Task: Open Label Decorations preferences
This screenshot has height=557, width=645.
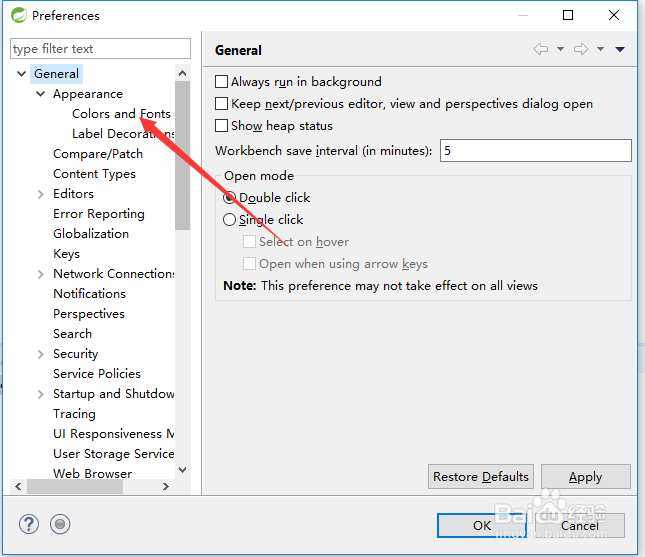Action: [123, 134]
